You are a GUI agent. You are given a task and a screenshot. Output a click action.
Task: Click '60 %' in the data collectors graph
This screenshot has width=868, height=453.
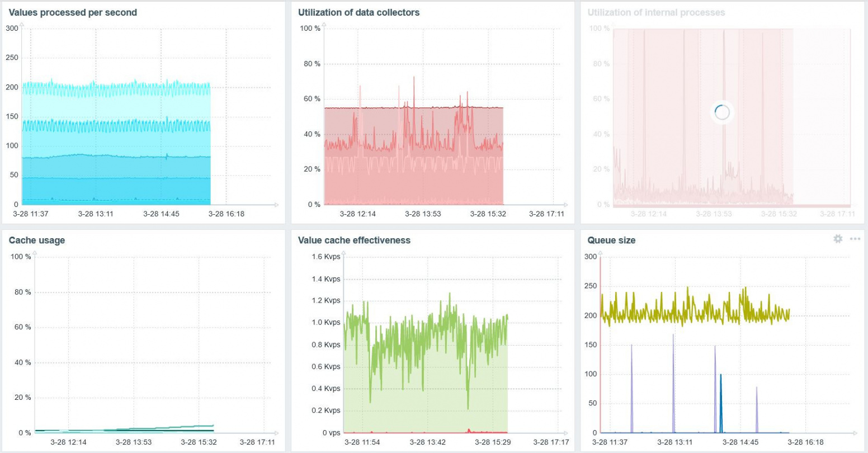click(x=312, y=99)
